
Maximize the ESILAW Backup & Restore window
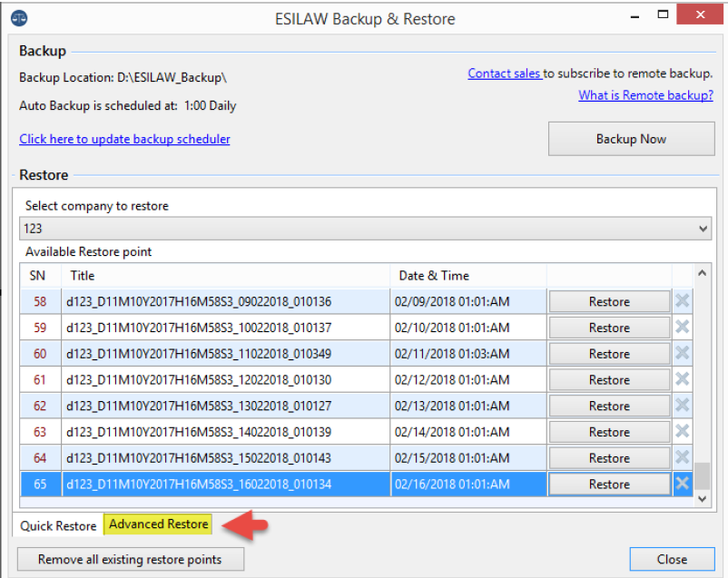tap(663, 15)
